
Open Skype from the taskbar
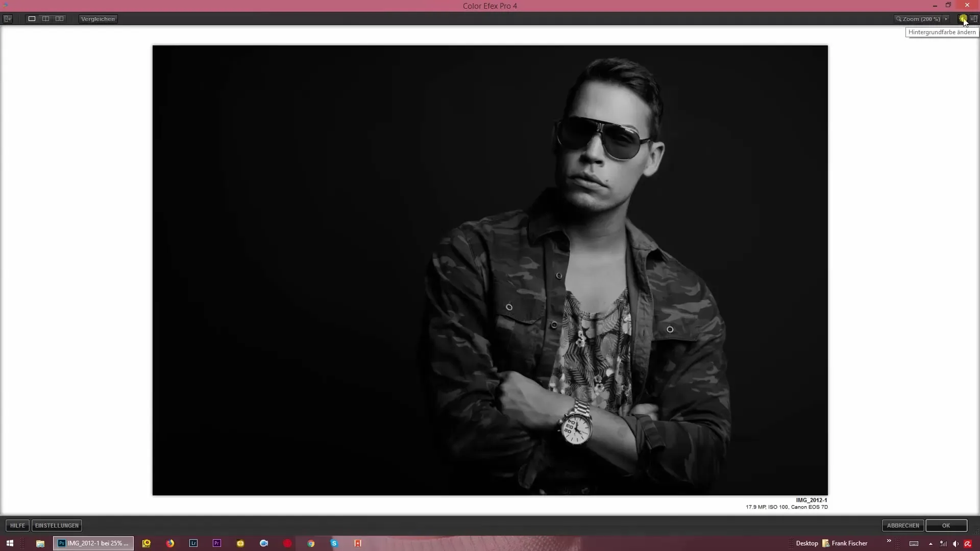tap(334, 543)
